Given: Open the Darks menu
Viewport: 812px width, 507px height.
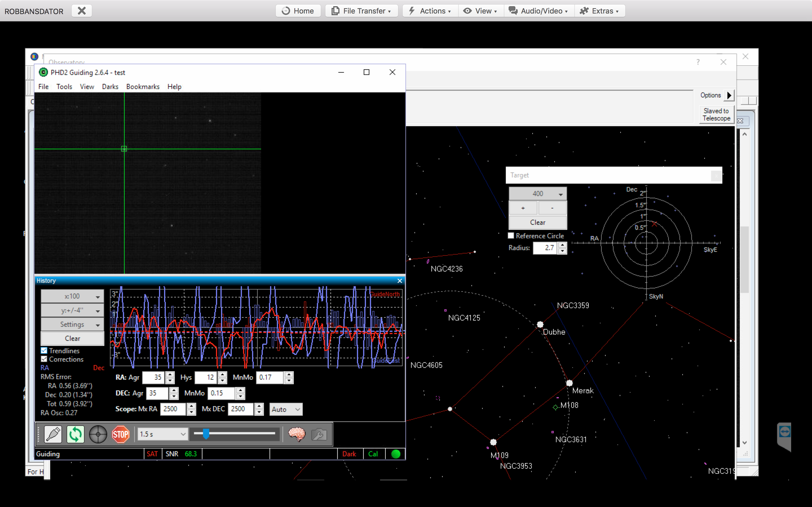Looking at the screenshot, I should tap(110, 86).
